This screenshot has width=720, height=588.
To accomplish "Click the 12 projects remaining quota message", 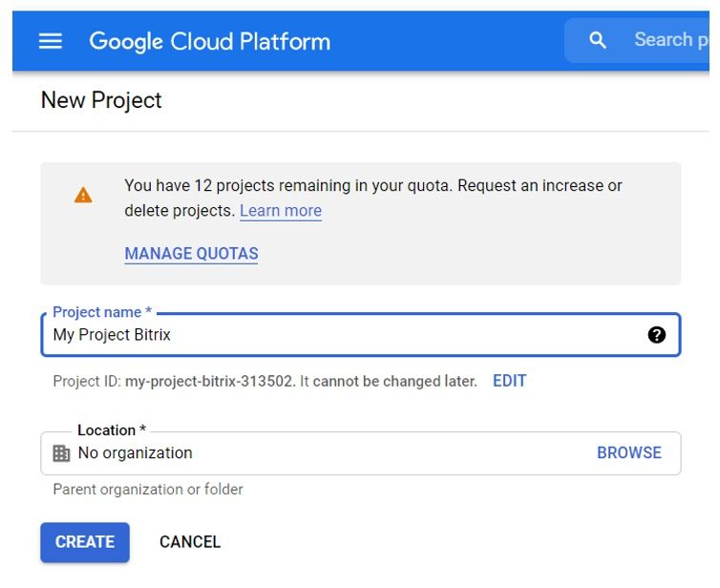I will click(372, 186).
